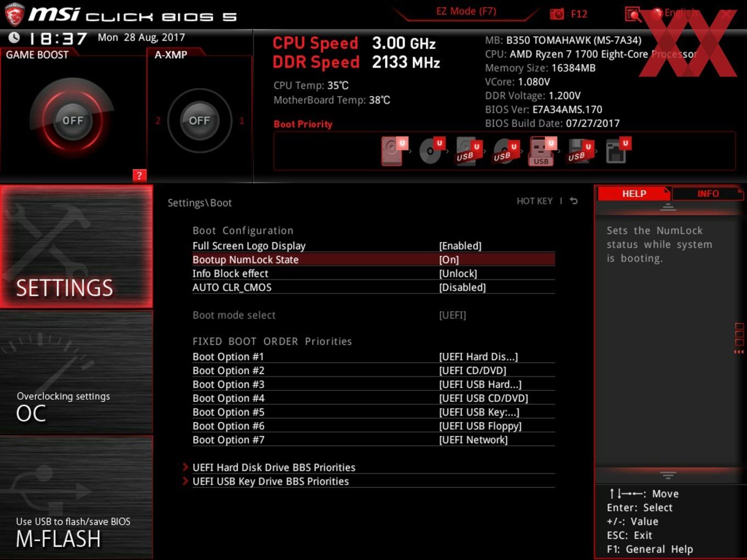Open the SETTINGS section
The height and width of the screenshot is (560, 747).
click(x=76, y=247)
